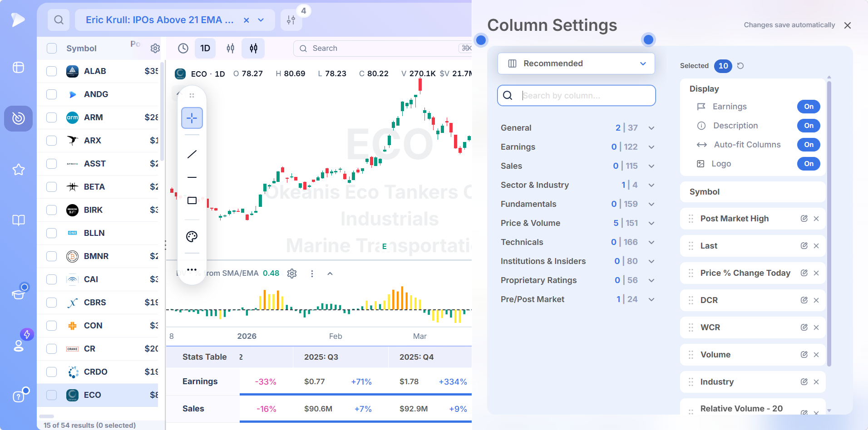
Task: Select the rectangle drawing tool
Action: coord(192,200)
